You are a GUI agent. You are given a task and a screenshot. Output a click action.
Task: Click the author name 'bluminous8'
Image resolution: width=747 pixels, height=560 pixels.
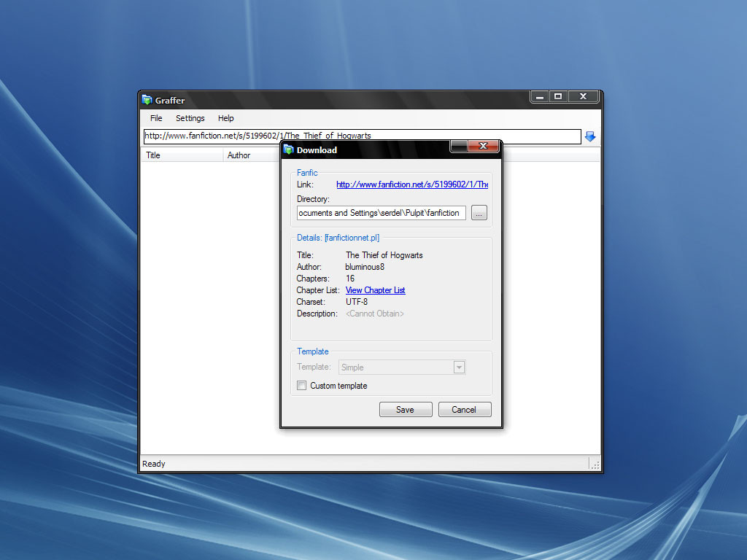(365, 267)
